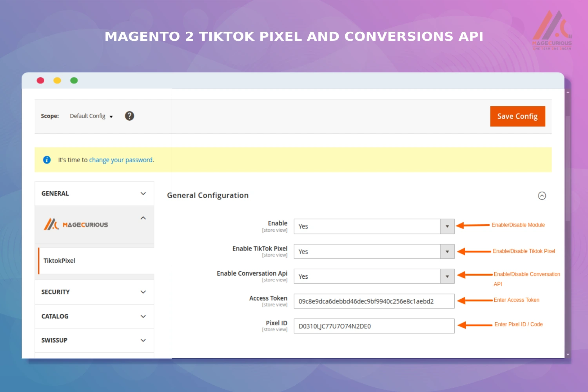Click the info icon in the password notice

pos(47,160)
